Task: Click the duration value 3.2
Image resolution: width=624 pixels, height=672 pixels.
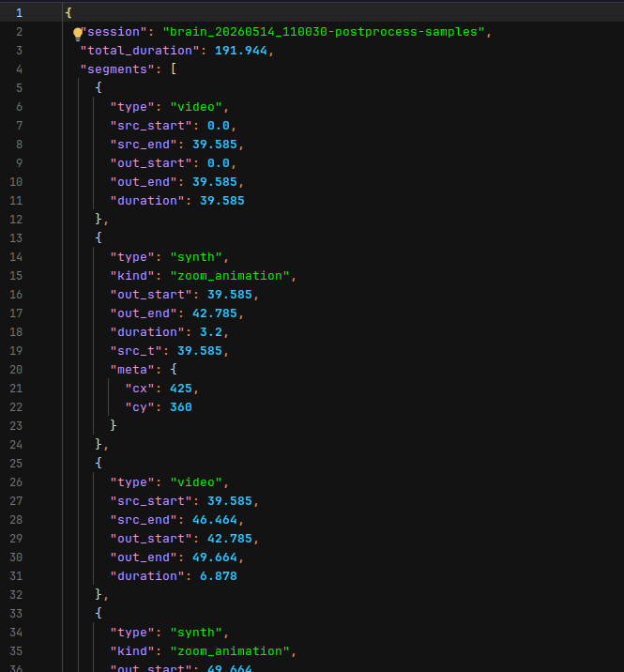Action: (211, 332)
